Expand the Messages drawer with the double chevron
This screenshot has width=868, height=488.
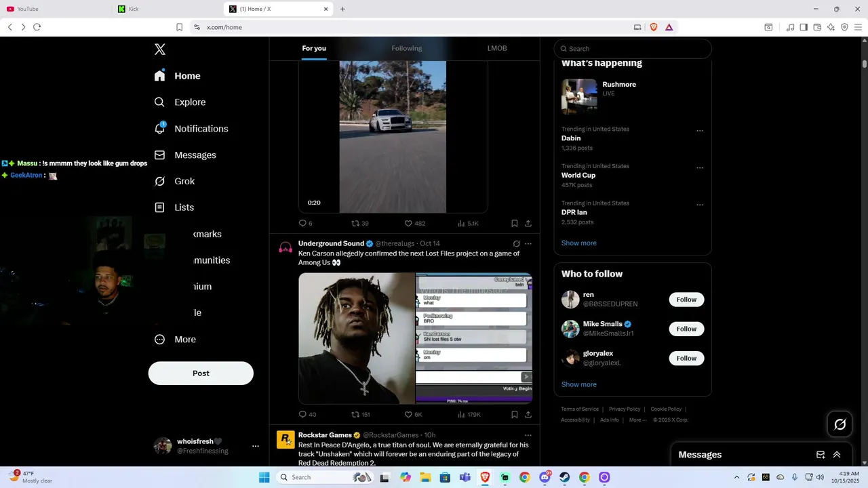click(837, 455)
